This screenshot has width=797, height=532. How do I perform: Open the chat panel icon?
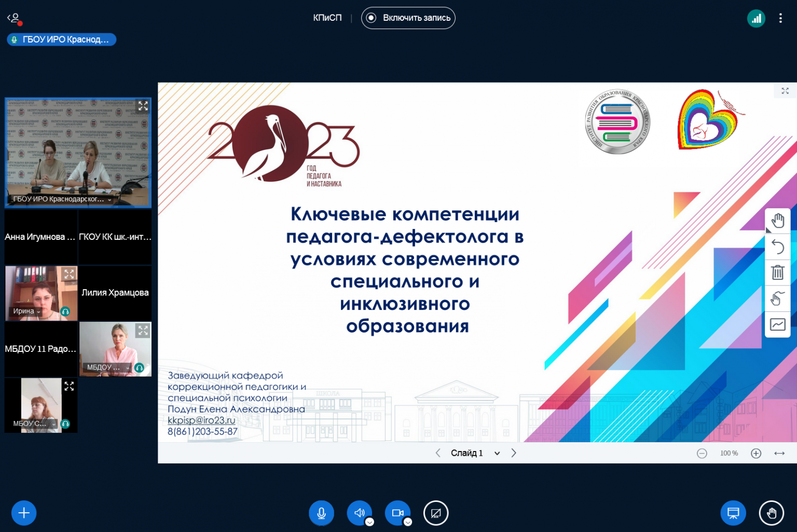pos(733,513)
